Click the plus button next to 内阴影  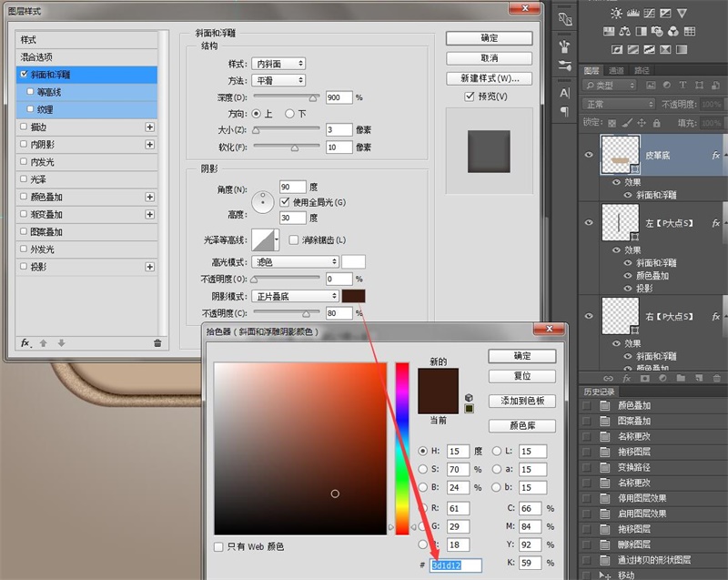[x=149, y=145]
